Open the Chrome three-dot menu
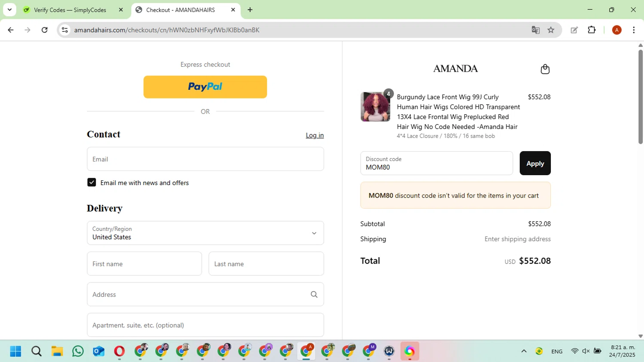This screenshot has height=362, width=644. click(634, 30)
